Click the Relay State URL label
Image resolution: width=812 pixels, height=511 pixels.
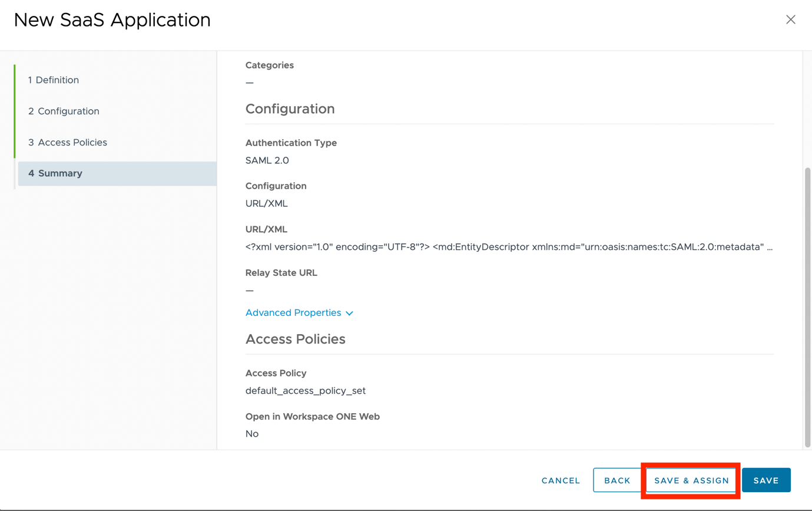point(281,273)
